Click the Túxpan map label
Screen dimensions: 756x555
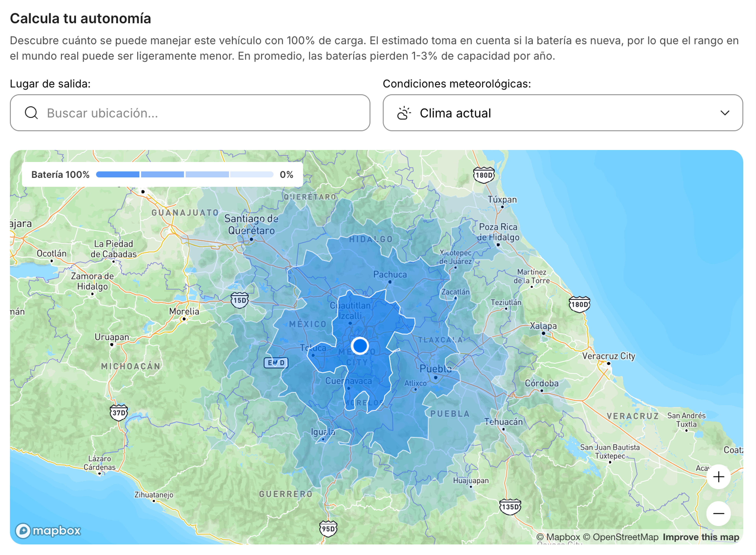pyautogui.click(x=502, y=199)
